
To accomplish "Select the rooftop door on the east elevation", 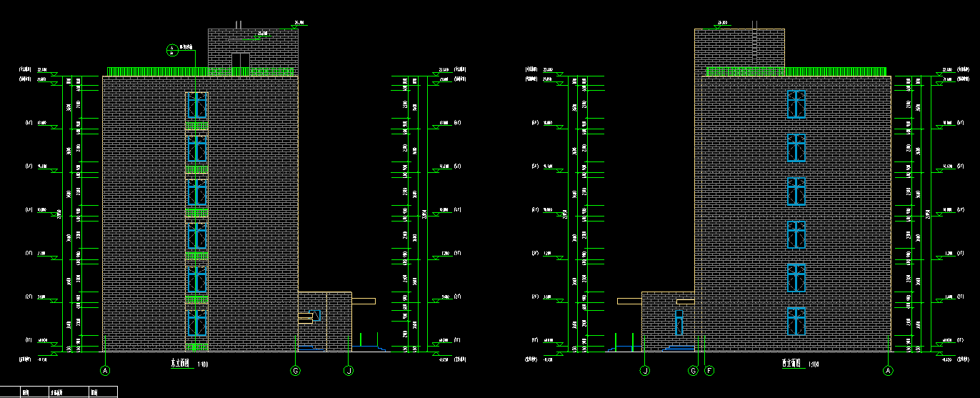I will tap(240, 61).
